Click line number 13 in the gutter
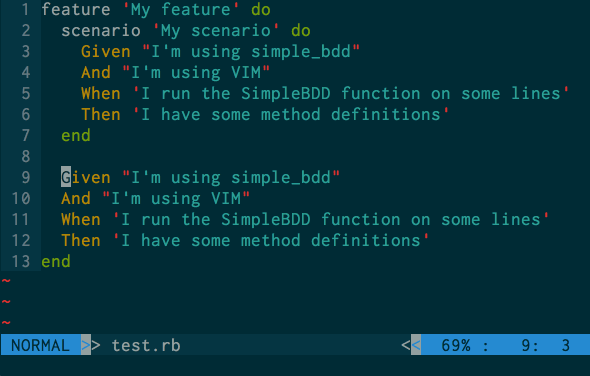 (21, 261)
